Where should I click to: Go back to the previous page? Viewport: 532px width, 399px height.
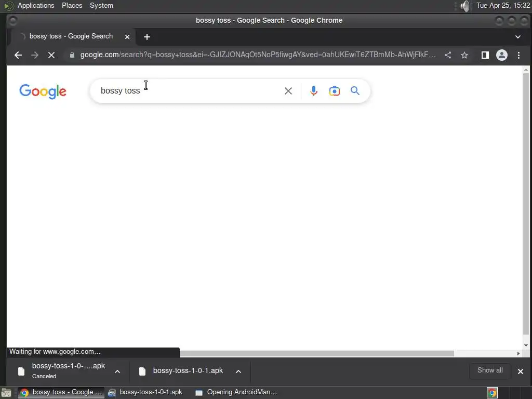[x=18, y=55]
